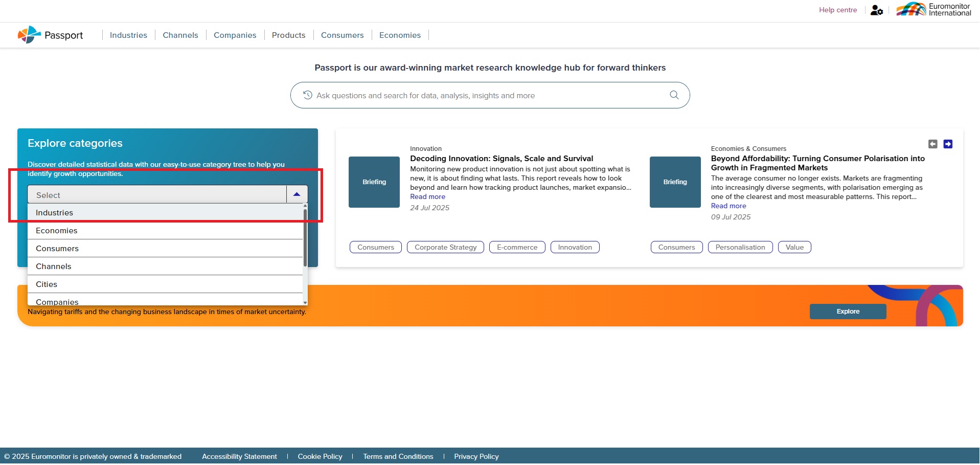Click the search magnifier icon
980x465 pixels.
(674, 95)
